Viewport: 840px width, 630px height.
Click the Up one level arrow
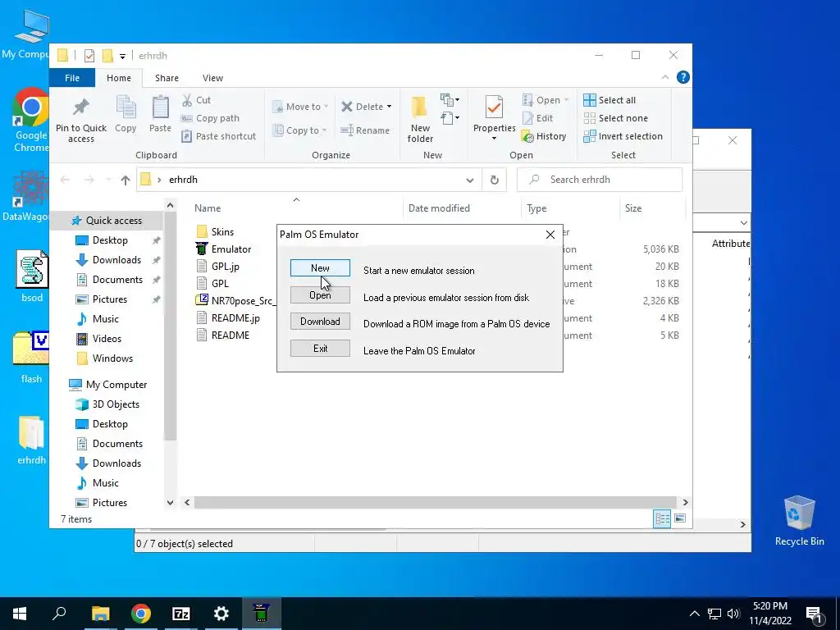[126, 180]
